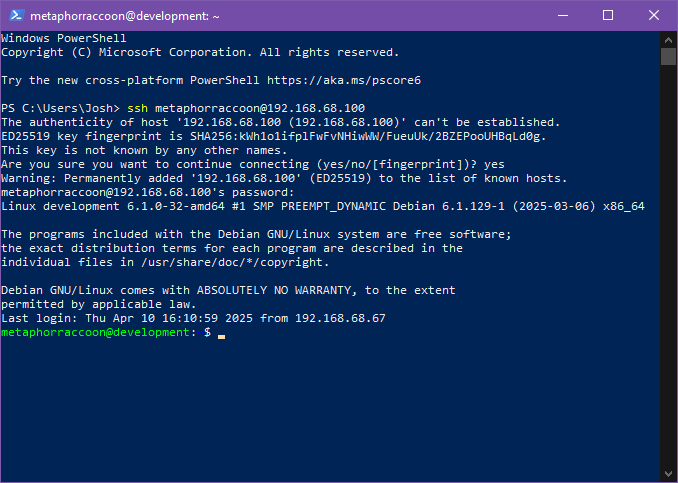The image size is (678, 483).
Task: Click the vertical scrollbar thumb
Action: [668, 57]
